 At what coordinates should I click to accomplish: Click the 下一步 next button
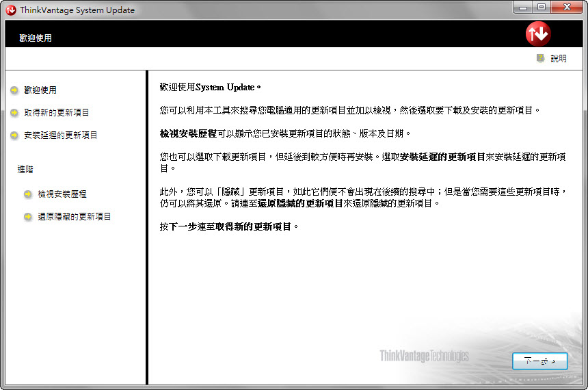[540, 361]
